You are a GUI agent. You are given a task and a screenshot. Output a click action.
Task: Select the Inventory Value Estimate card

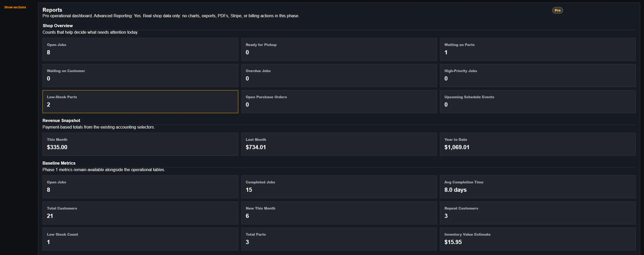click(x=538, y=239)
